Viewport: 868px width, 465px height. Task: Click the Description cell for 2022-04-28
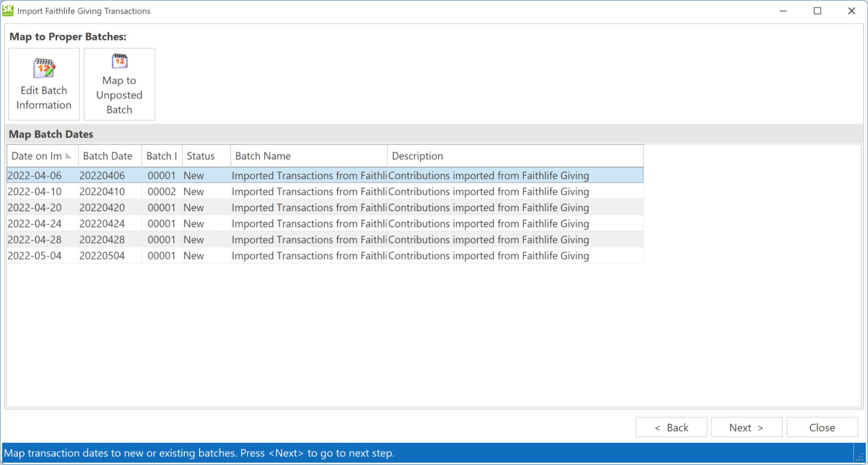(x=515, y=240)
